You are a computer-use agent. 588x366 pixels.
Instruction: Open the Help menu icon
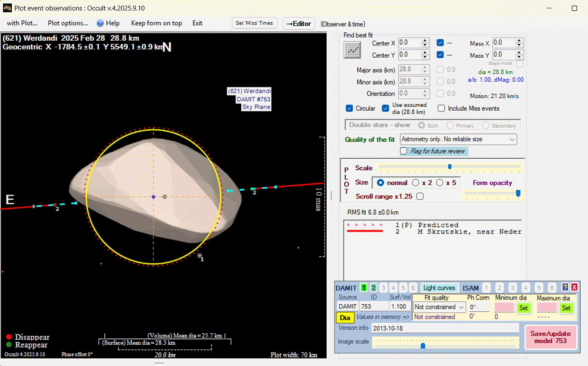tap(100, 23)
